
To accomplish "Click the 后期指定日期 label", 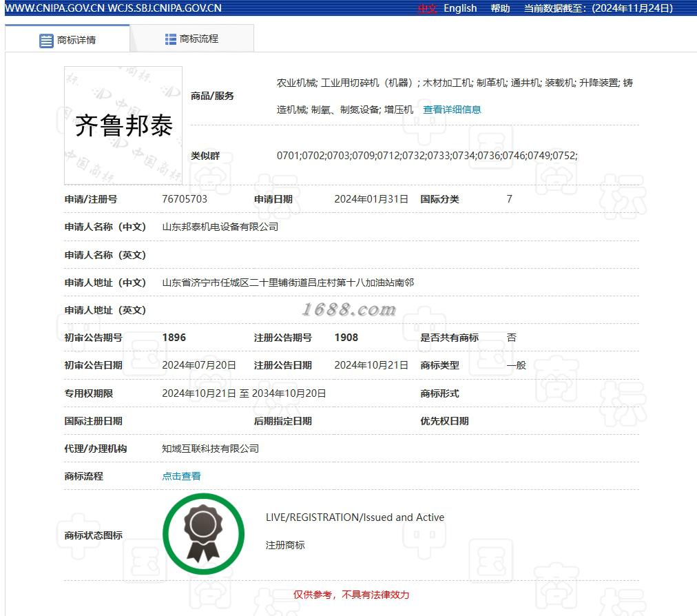I will 282,421.
